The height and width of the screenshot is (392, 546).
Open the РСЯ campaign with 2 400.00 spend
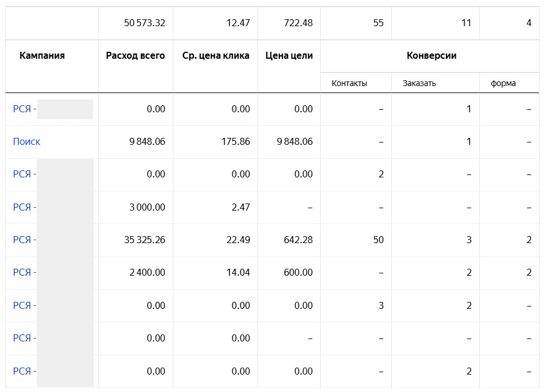pos(24,272)
